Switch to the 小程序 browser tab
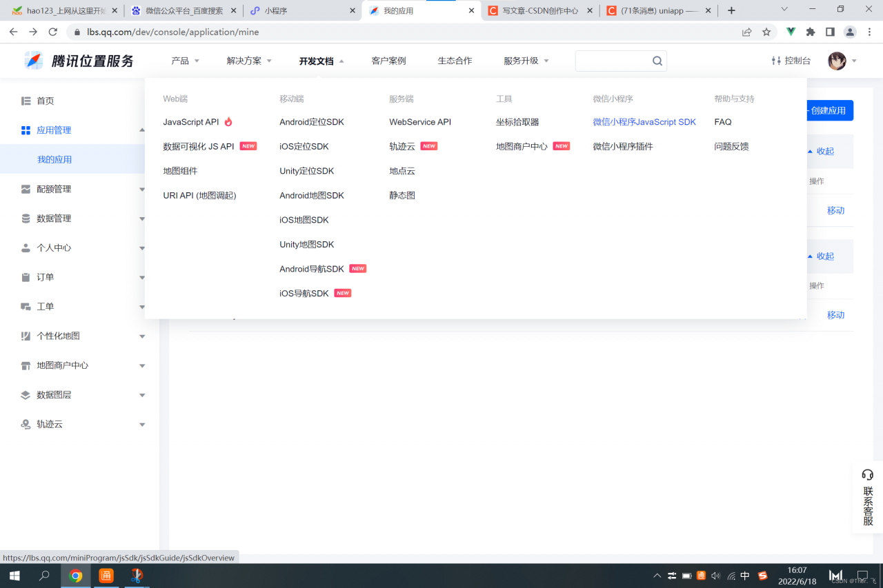This screenshot has height=588, width=883. (x=303, y=10)
